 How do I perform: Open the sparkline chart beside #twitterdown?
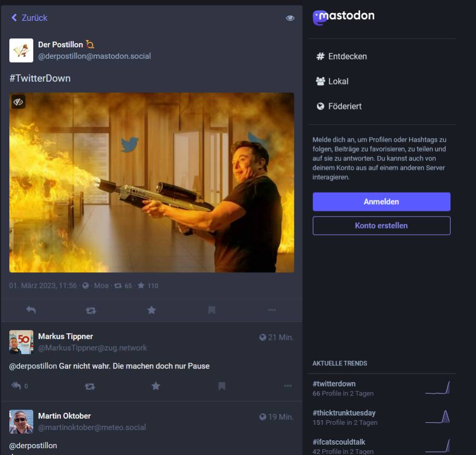pos(438,388)
